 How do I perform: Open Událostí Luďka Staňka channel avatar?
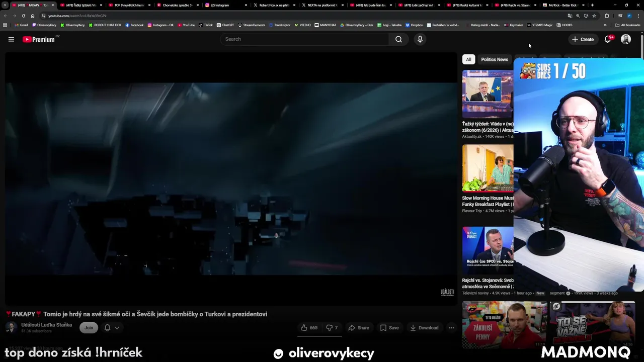(11, 328)
